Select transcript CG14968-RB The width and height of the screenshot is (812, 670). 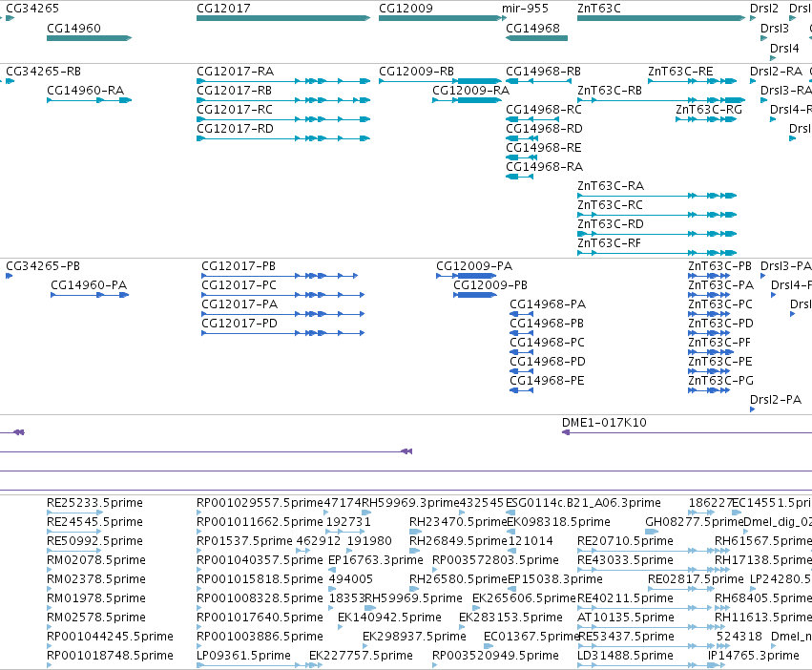tap(536, 81)
